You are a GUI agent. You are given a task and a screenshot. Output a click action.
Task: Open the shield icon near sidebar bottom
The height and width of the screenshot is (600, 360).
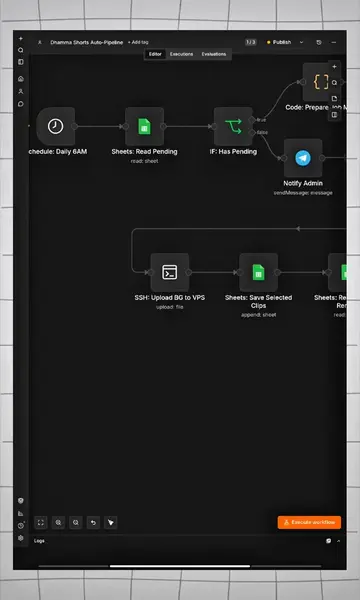[x=21, y=501]
